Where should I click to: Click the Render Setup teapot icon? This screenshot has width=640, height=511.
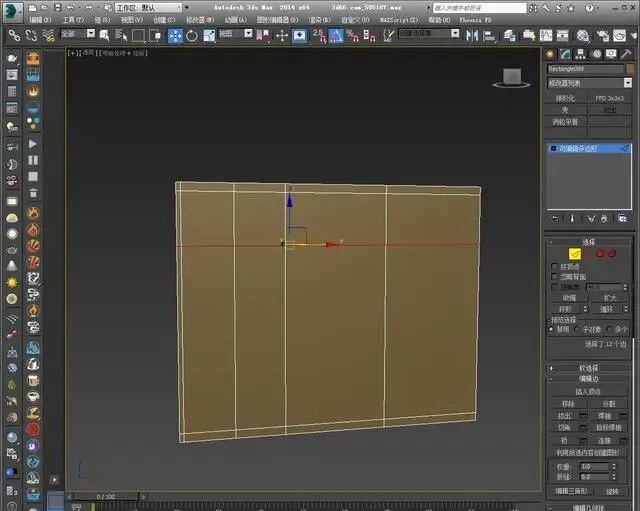coord(602,36)
